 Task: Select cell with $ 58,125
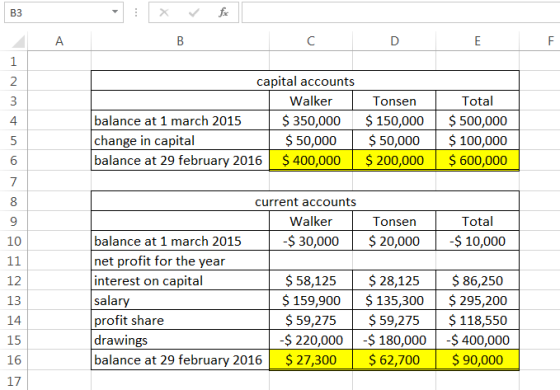(311, 281)
